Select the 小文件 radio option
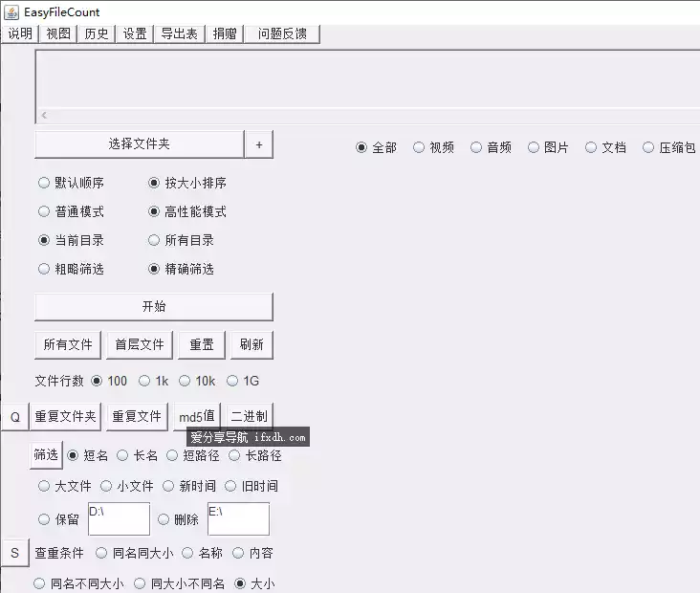 pyautogui.click(x=127, y=486)
